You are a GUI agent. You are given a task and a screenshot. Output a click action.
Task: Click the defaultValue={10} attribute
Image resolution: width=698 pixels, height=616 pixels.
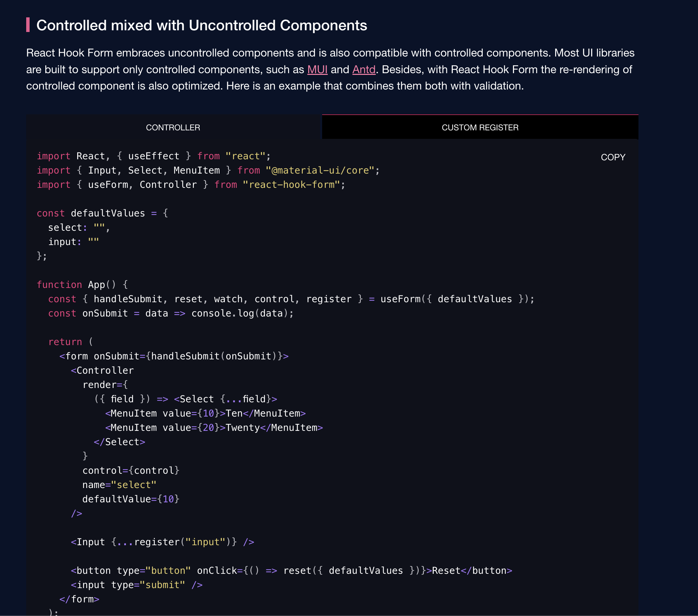pos(130,499)
